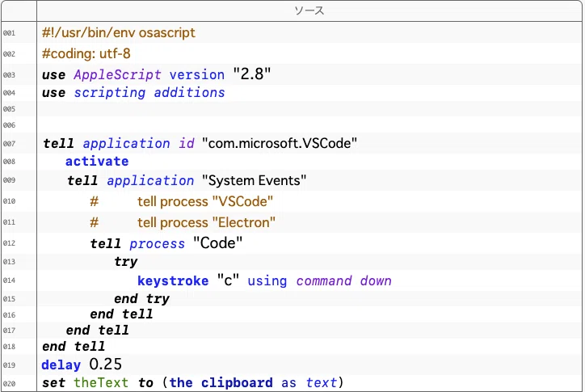Click empty line number 005

pyautogui.click(x=10, y=109)
